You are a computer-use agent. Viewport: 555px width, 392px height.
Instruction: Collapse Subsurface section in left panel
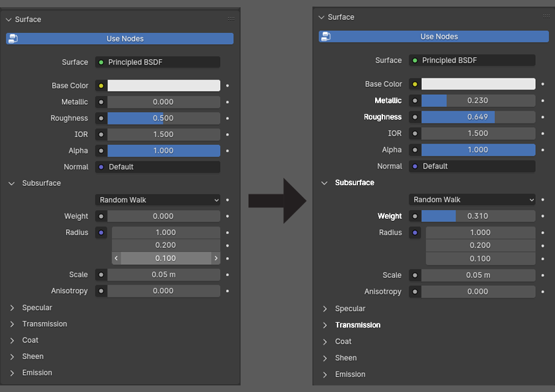pos(12,183)
